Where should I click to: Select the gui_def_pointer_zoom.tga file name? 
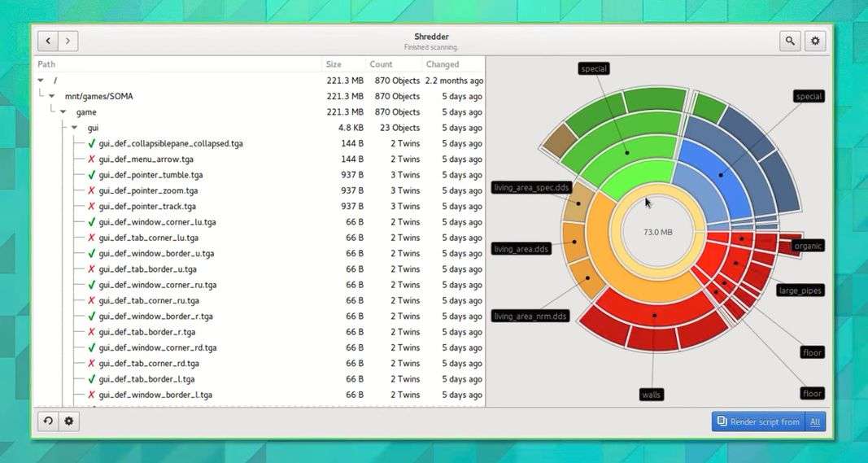(x=148, y=190)
